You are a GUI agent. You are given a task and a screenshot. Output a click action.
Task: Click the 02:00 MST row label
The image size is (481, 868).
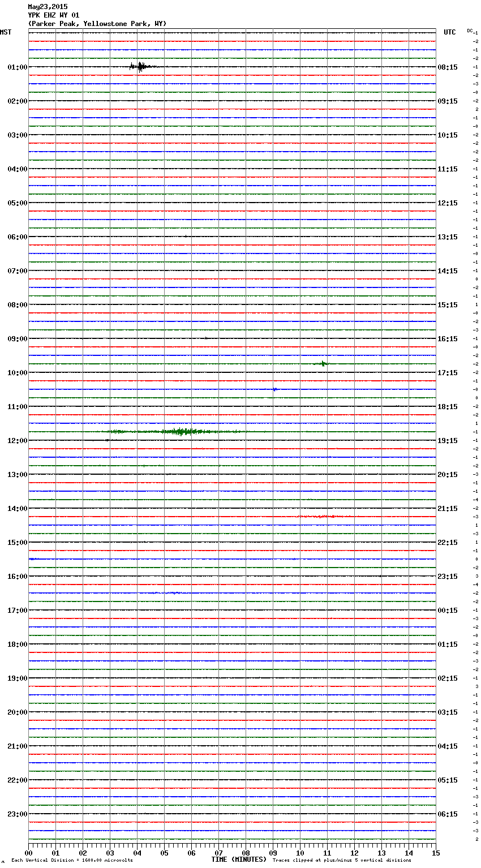point(18,101)
